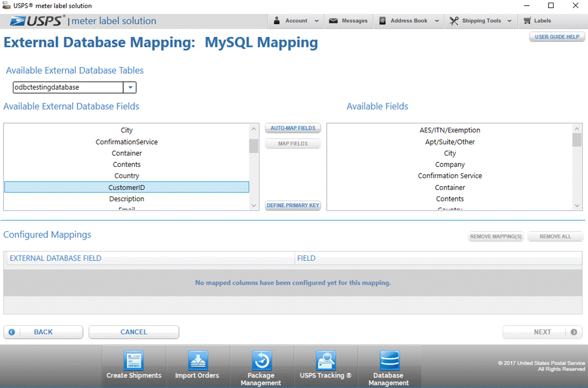
Task: Go back with the BACK button
Action: (x=43, y=332)
